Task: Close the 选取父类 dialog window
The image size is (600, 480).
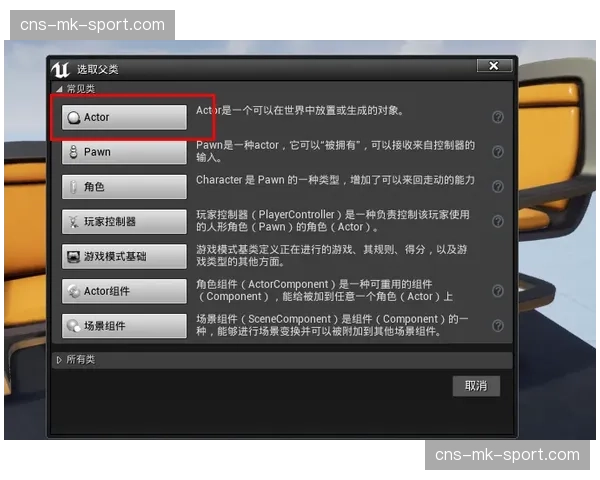Action: coord(493,66)
